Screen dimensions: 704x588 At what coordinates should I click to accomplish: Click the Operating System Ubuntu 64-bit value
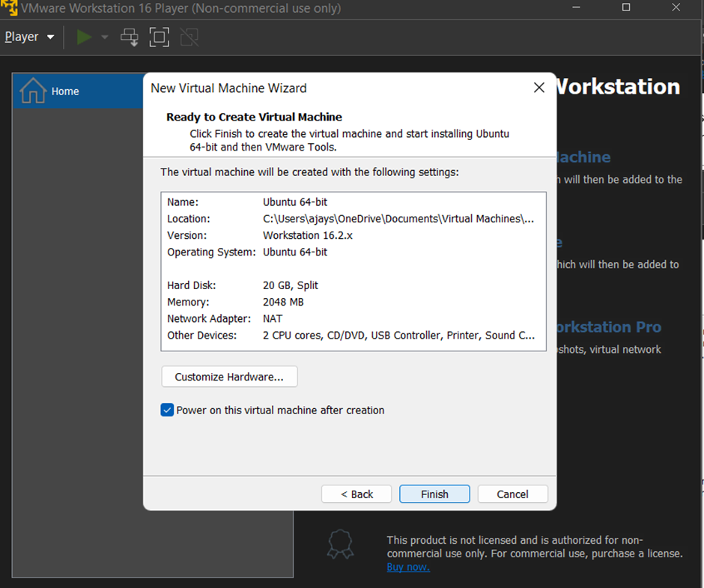(x=295, y=252)
